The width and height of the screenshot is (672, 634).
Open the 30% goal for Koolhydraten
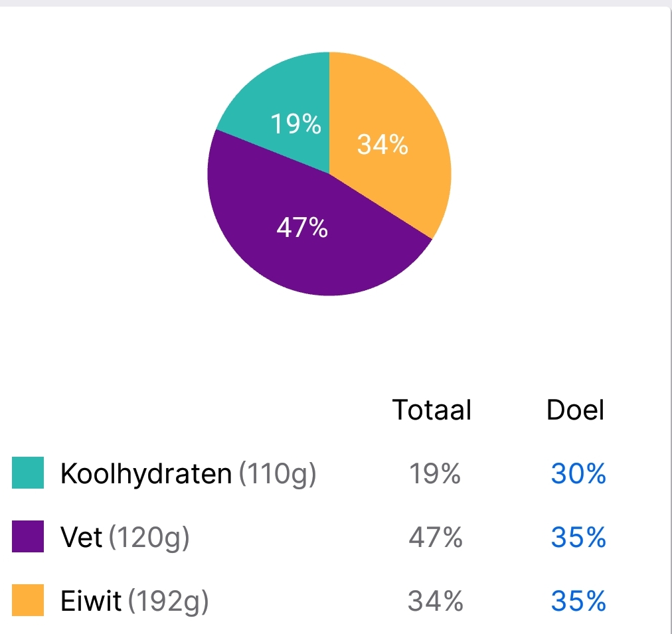pos(578,473)
